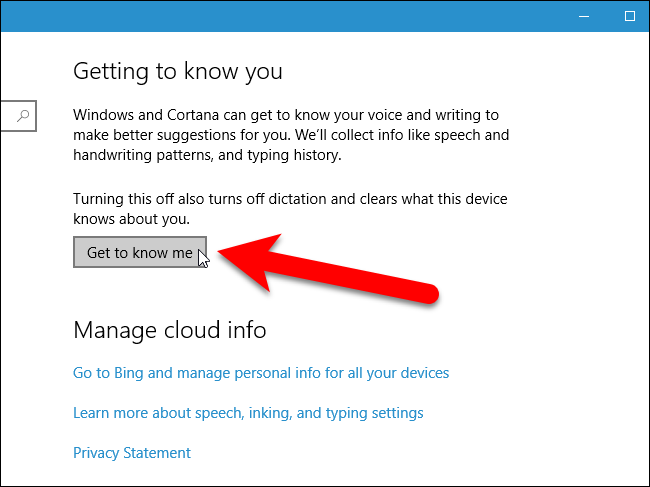Click the Getting to know you heading
Image resolution: width=650 pixels, height=487 pixels.
(178, 72)
